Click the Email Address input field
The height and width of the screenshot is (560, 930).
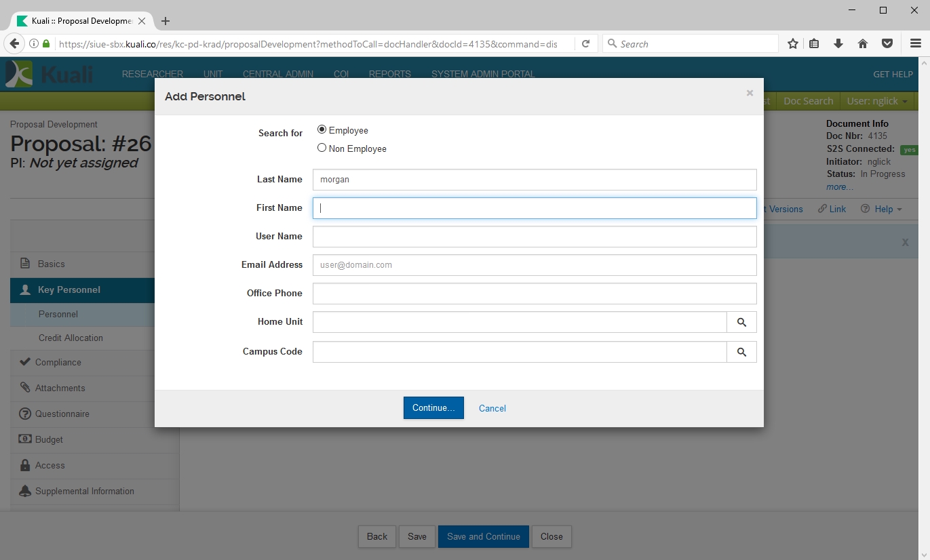(x=534, y=265)
